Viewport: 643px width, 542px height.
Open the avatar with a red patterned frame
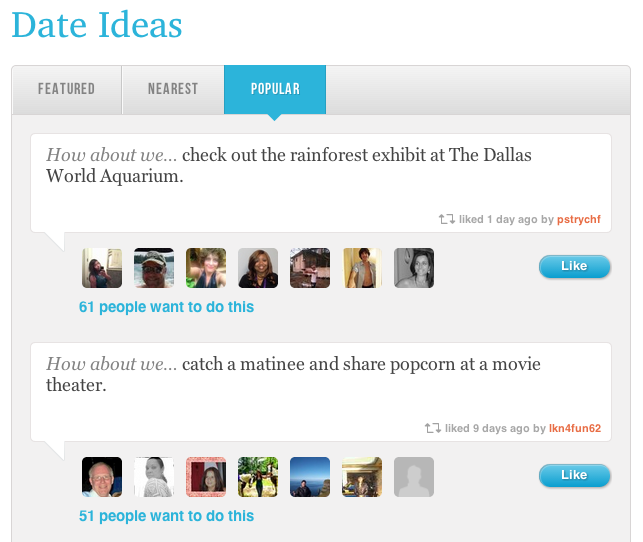point(206,477)
